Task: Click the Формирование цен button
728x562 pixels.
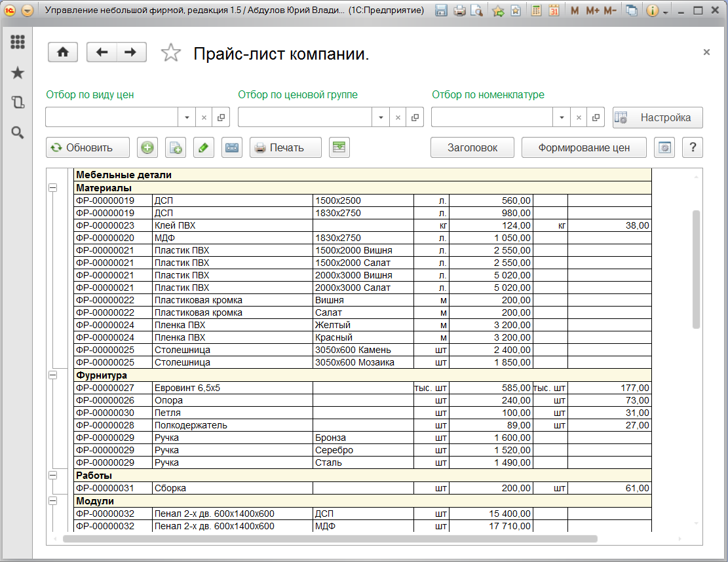Action: click(584, 147)
